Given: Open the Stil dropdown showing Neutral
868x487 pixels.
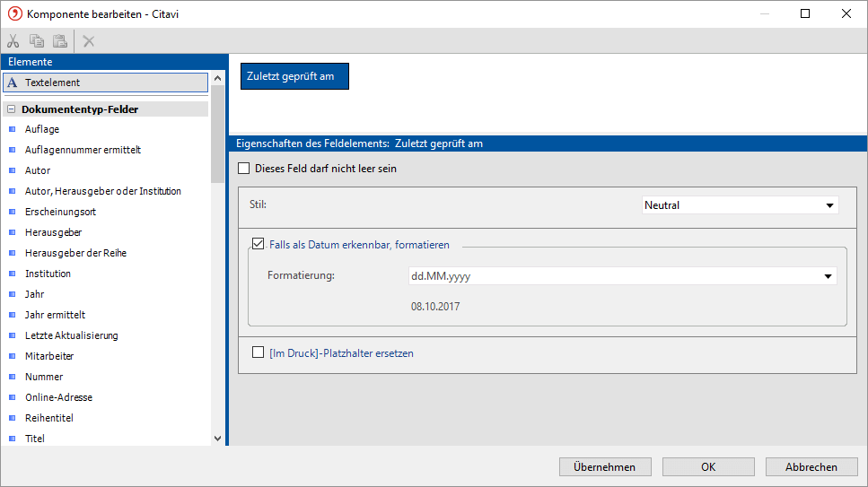Looking at the screenshot, I should click(x=741, y=205).
